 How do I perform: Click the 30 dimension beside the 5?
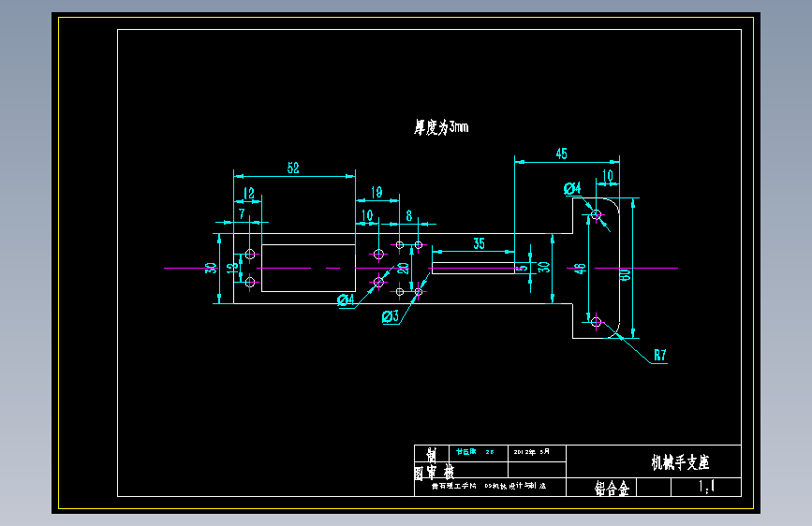pyautogui.click(x=543, y=267)
